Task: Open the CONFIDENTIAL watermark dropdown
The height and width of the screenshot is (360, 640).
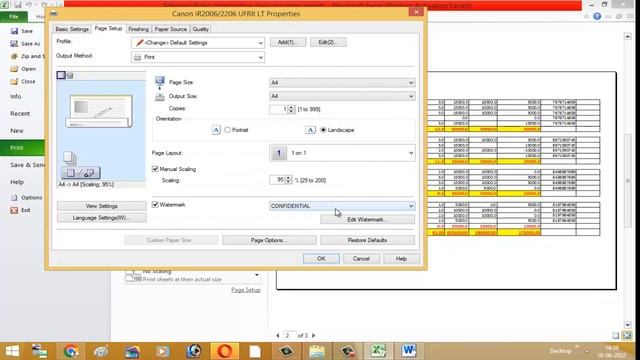Action: coord(342,206)
